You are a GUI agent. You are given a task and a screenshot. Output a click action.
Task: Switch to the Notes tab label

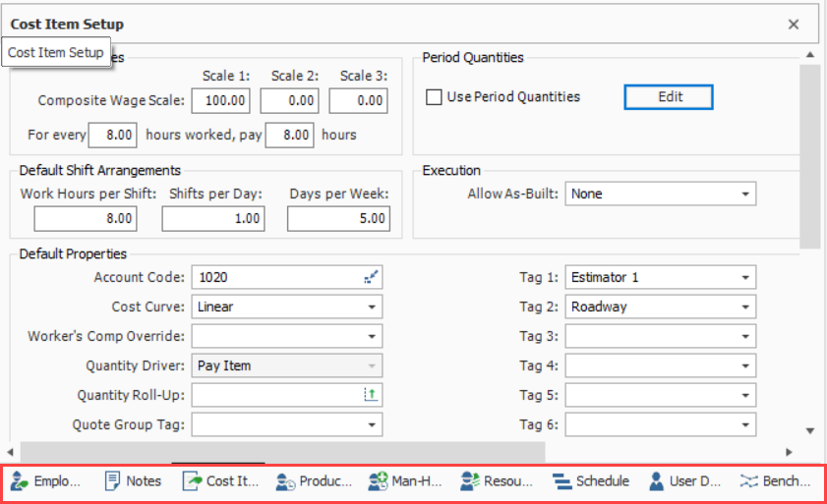pos(144,481)
